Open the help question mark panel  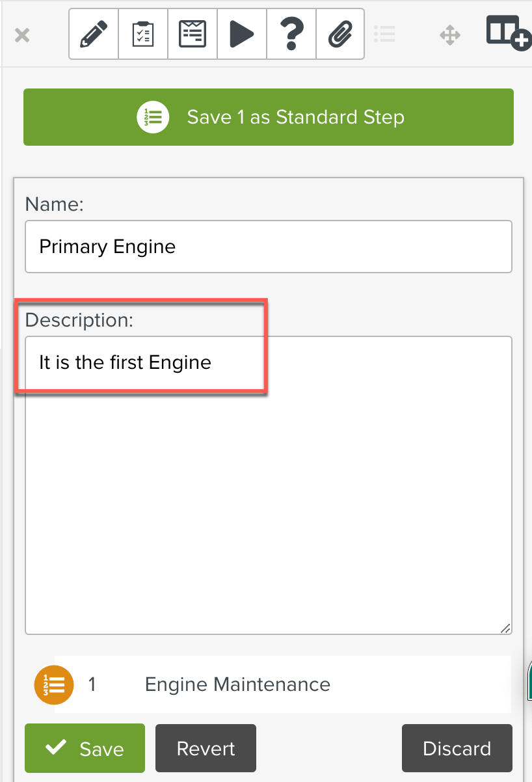(x=291, y=34)
